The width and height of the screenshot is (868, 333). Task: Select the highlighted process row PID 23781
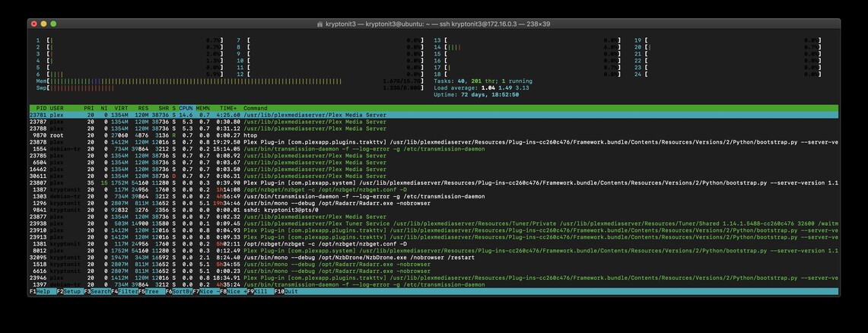pyautogui.click(x=434, y=115)
